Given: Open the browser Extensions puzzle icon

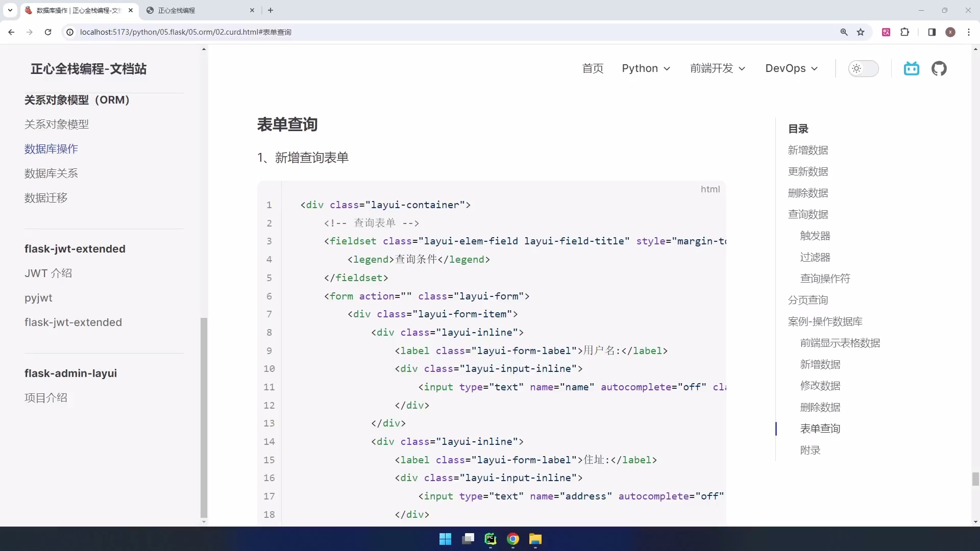Looking at the screenshot, I should 905,32.
